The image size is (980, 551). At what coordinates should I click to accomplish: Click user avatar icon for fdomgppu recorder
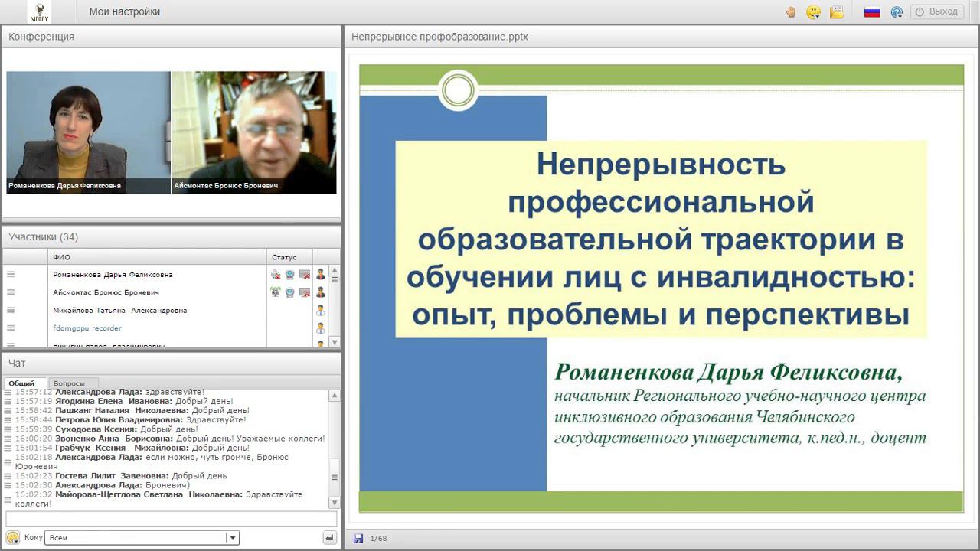tap(321, 328)
